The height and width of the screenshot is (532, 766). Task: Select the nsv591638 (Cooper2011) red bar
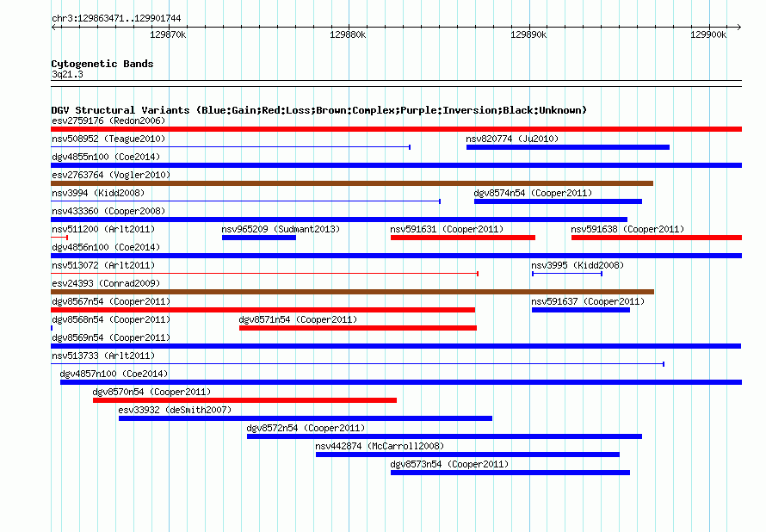[657, 238]
